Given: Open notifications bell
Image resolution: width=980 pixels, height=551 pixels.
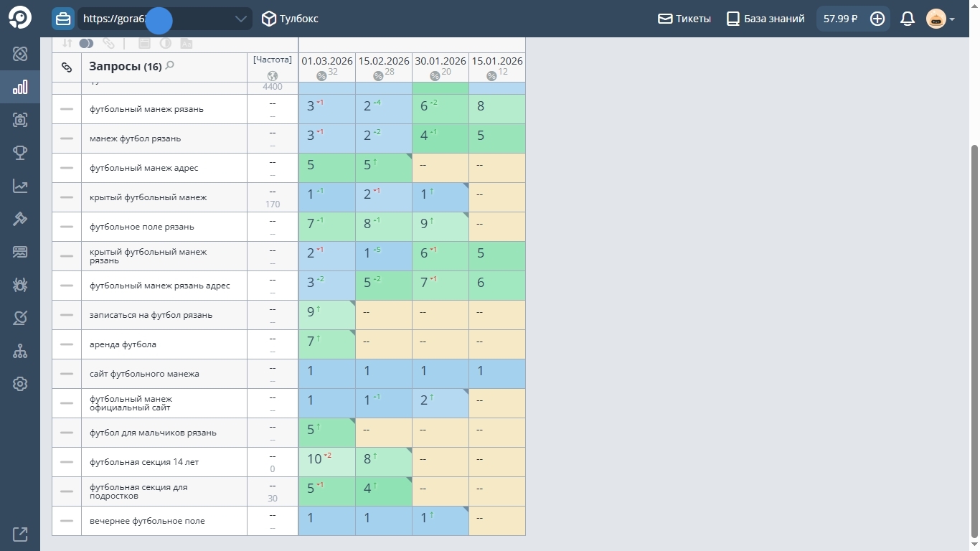Looking at the screenshot, I should coord(908,19).
